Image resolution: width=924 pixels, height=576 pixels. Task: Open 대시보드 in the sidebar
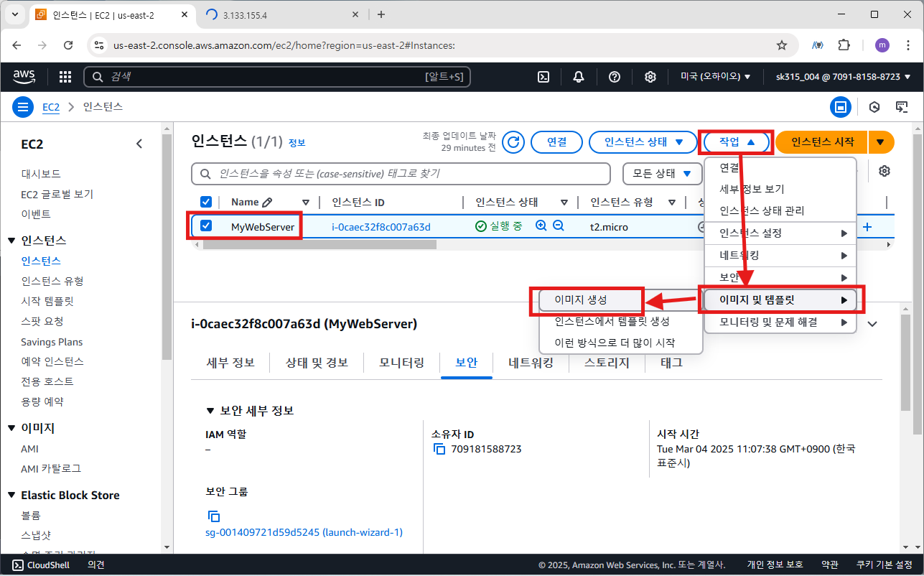(x=41, y=174)
